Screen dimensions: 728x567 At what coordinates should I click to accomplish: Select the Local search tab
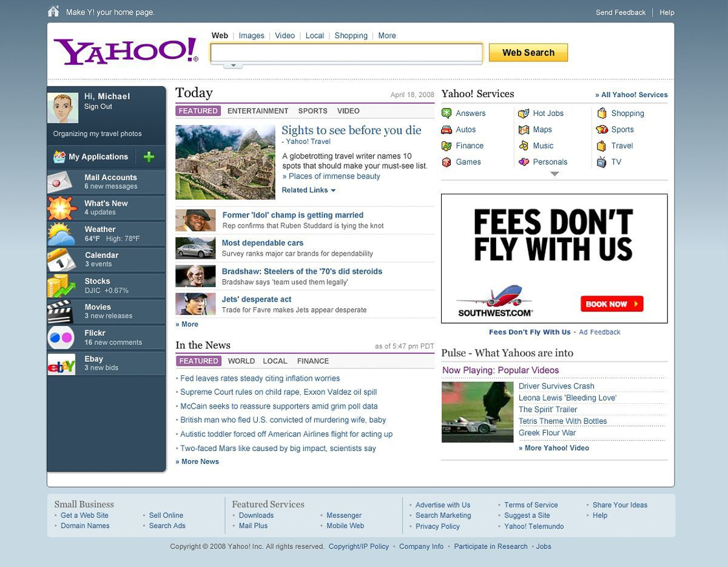315,36
